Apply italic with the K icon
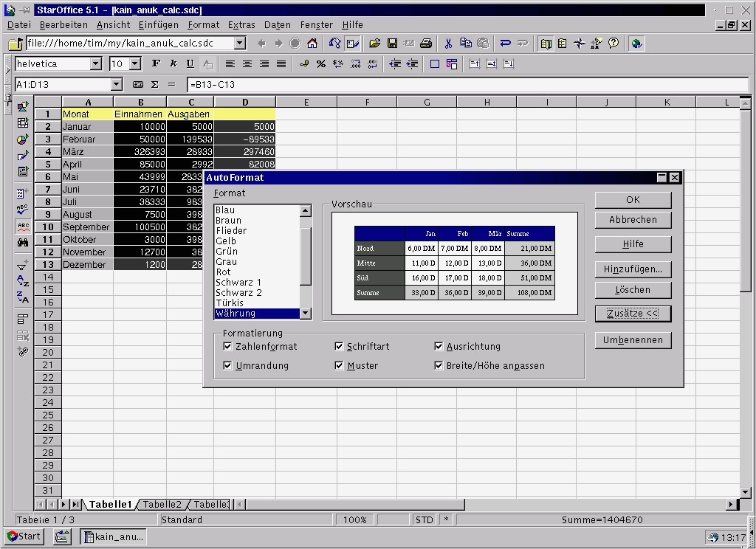The width and height of the screenshot is (756, 549). pyautogui.click(x=173, y=63)
